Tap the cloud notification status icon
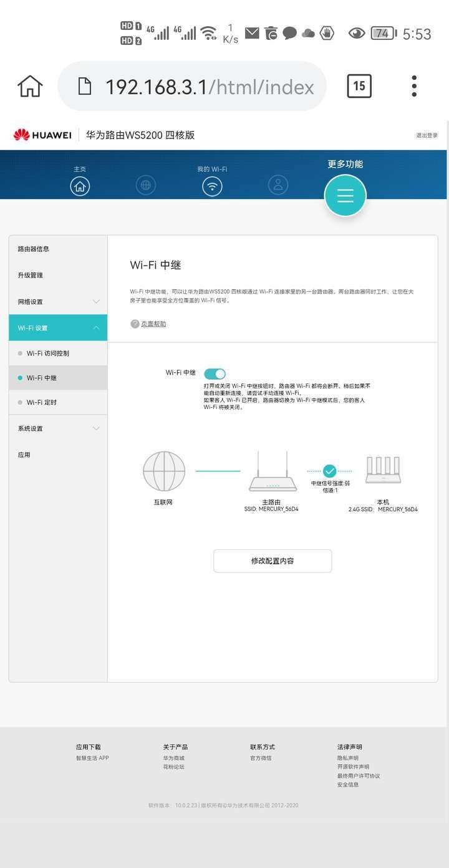The width and height of the screenshot is (449, 868). 308,33
